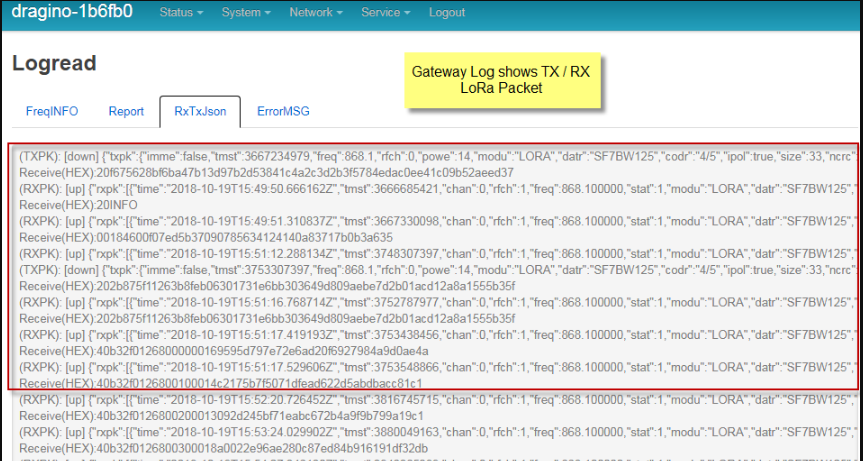Image resolution: width=863 pixels, height=461 pixels.
Task: Open the System dropdown menu
Action: point(246,12)
